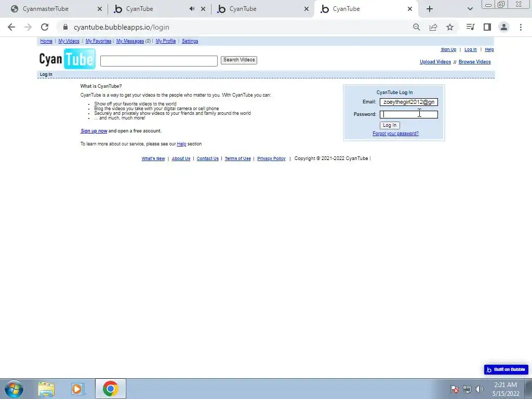This screenshot has width=532, height=399.
Task: Open the Terms of Use footer link
Action: (237, 158)
